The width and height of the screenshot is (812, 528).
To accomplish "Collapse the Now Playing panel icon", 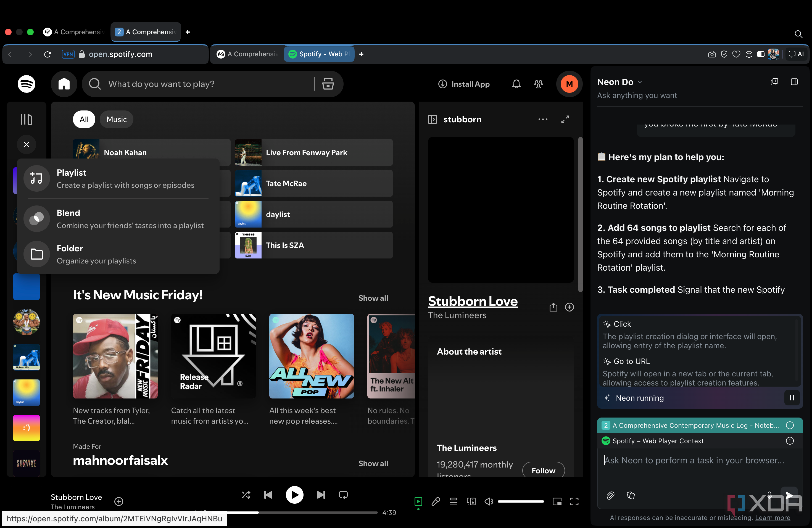I will (432, 119).
